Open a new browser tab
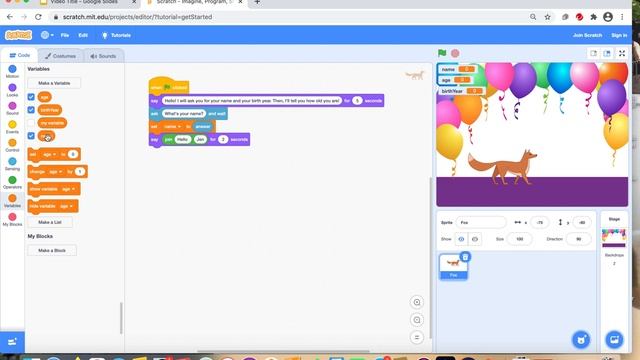 [x=257, y=2]
